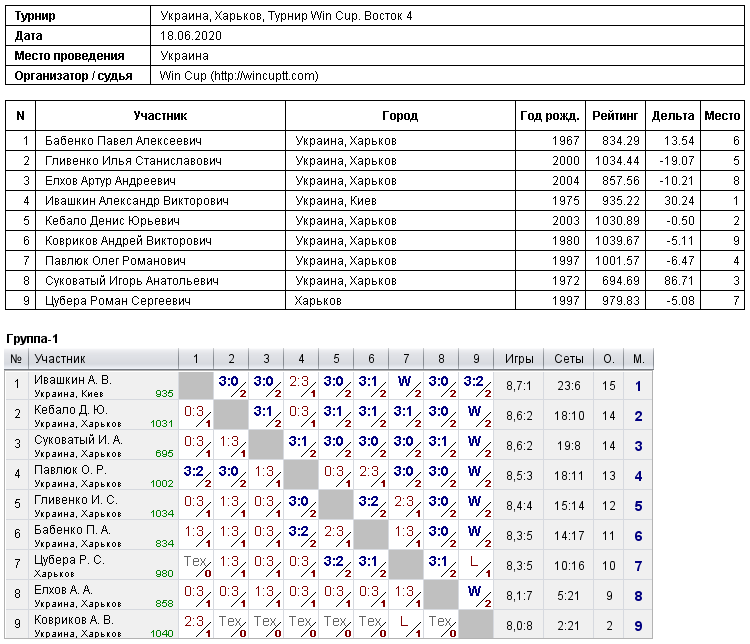Image resolution: width=750 pixels, height=644 pixels.
Task: Select group row Суковатый И. А.
Action: pos(328,445)
